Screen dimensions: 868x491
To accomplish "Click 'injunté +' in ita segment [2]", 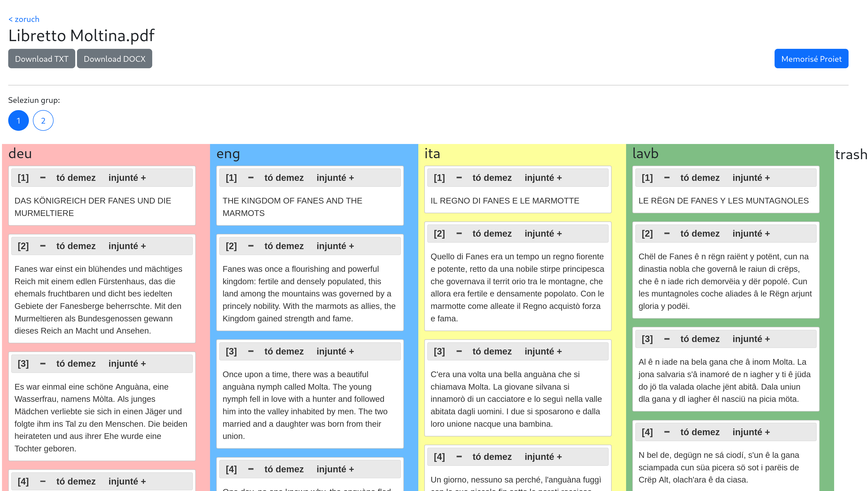I will [543, 233].
